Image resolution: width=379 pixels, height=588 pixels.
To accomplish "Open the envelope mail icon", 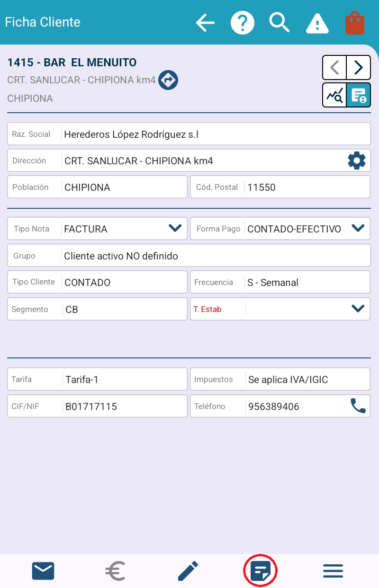I will point(43,571).
